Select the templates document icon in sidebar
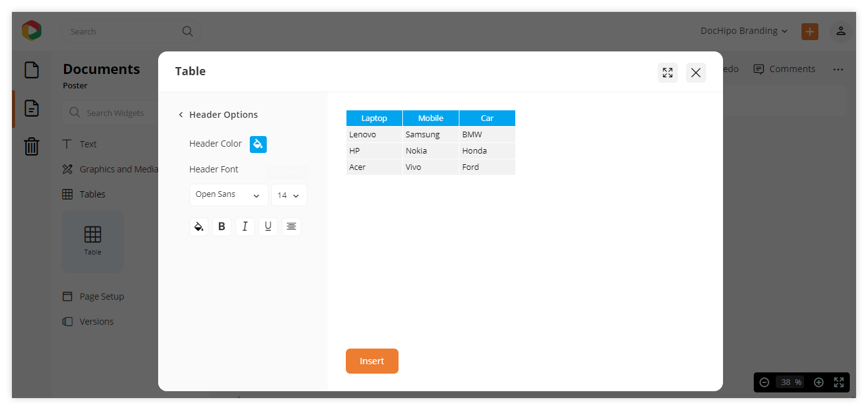Screen dimensions: 868x410 31,108
